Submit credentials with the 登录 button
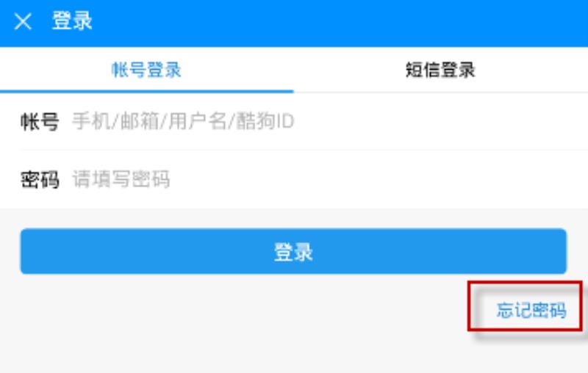Viewport: 588px width, 373px height. (x=293, y=251)
